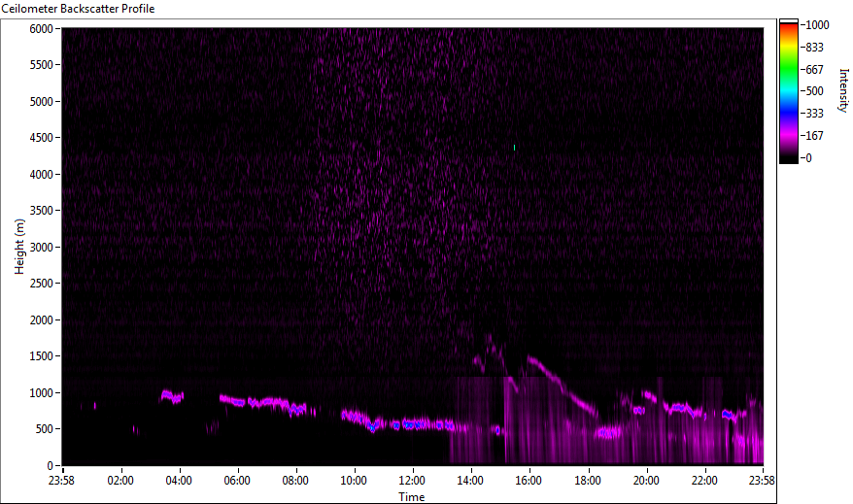
Task: Select the 5000 height axis label
Action: [x=42, y=102]
